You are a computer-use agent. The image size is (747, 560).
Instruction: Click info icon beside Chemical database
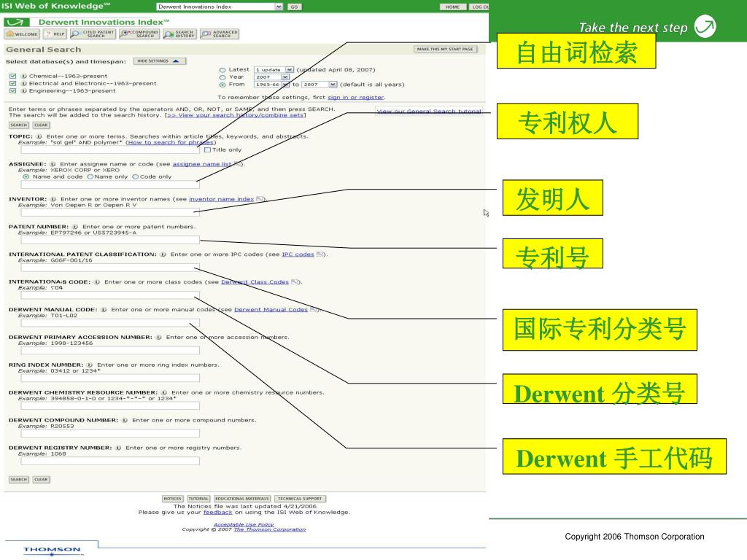pyautogui.click(x=23, y=76)
